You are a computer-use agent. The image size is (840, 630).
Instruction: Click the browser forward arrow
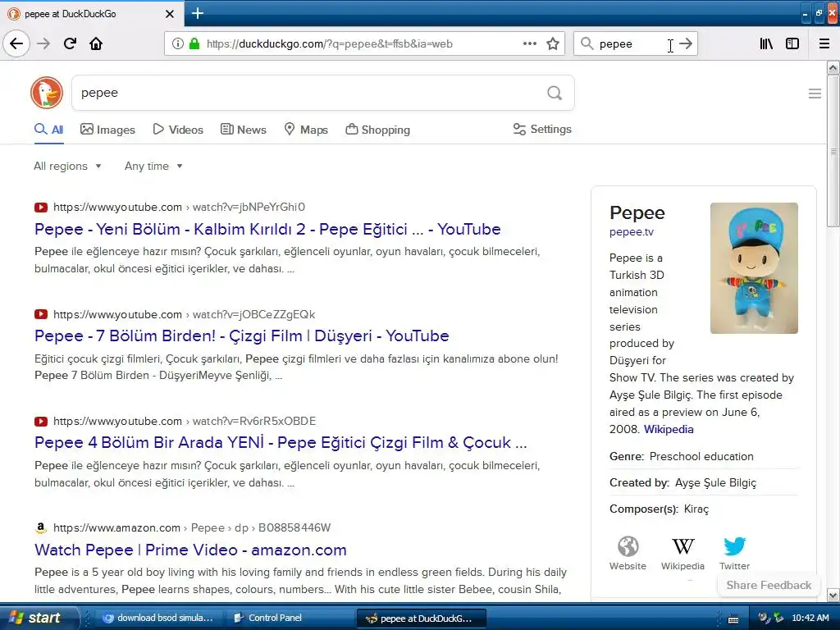click(43, 43)
